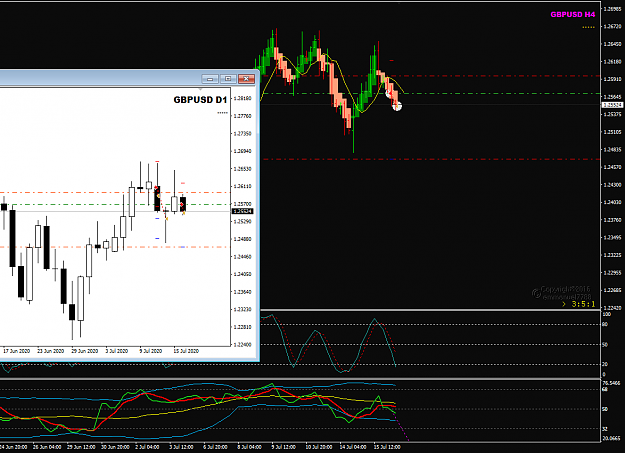Click price level 1.22400 on D1 scale
Screen dimensions: 625x453
coord(242,344)
